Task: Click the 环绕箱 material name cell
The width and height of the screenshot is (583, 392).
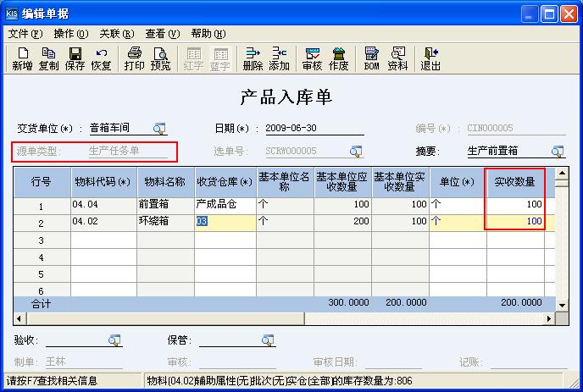Action: pyautogui.click(x=166, y=222)
